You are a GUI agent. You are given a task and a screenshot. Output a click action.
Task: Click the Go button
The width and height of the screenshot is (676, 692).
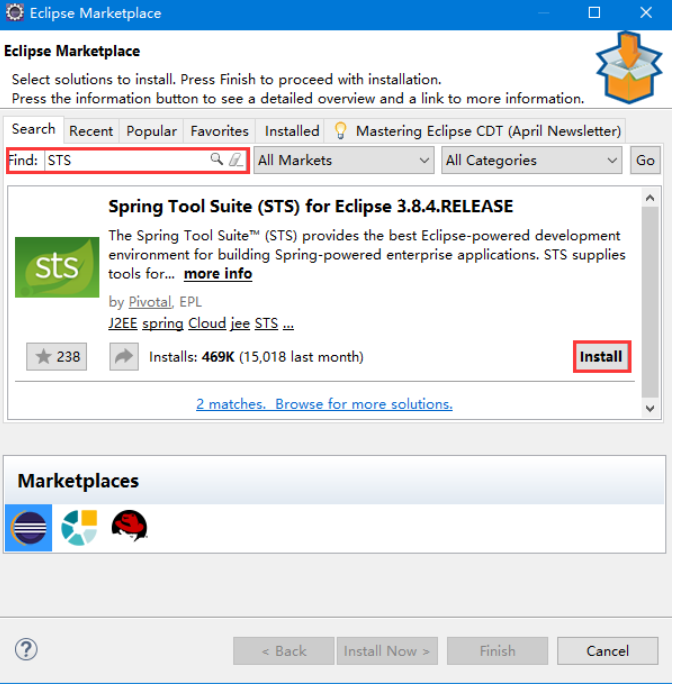[x=647, y=161]
